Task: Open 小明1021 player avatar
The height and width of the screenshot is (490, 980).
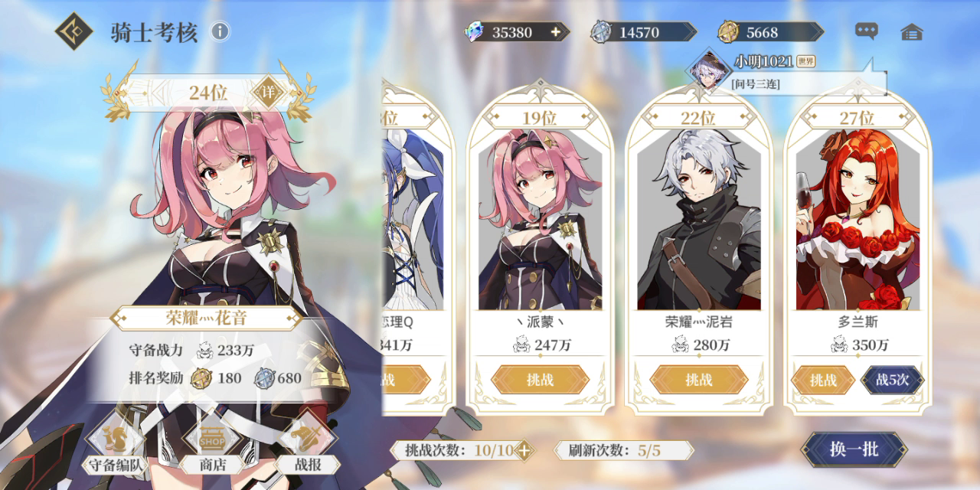Action: (707, 70)
